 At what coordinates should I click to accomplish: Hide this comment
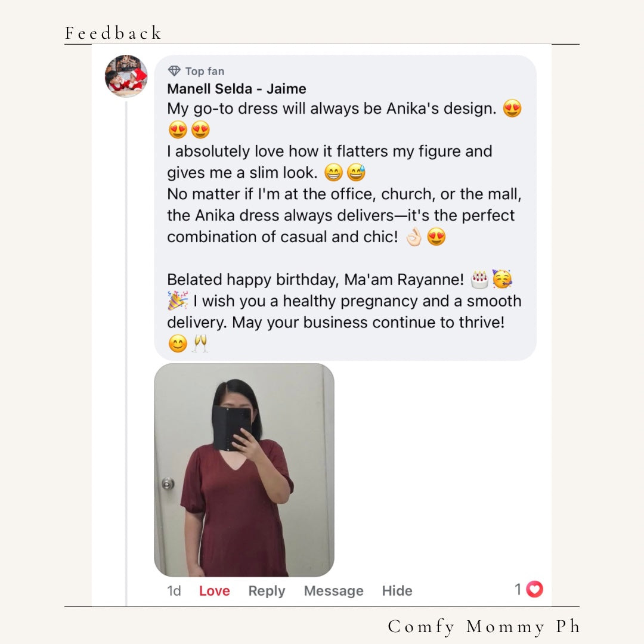(397, 590)
